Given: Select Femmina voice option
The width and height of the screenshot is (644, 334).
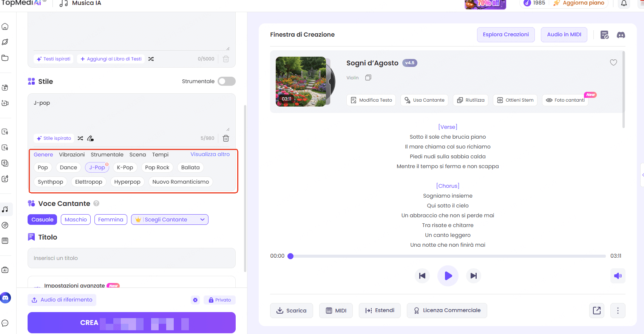Looking at the screenshot, I should click(x=111, y=220).
